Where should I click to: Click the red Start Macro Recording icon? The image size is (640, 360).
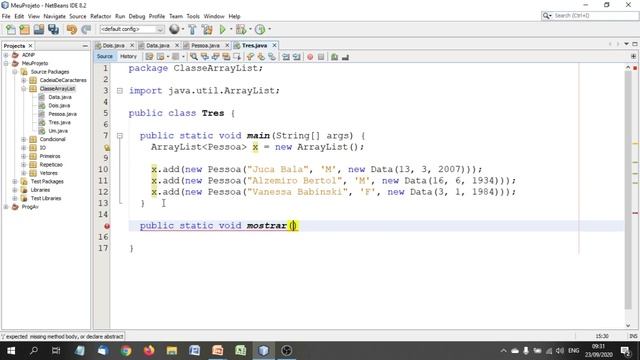point(310,57)
